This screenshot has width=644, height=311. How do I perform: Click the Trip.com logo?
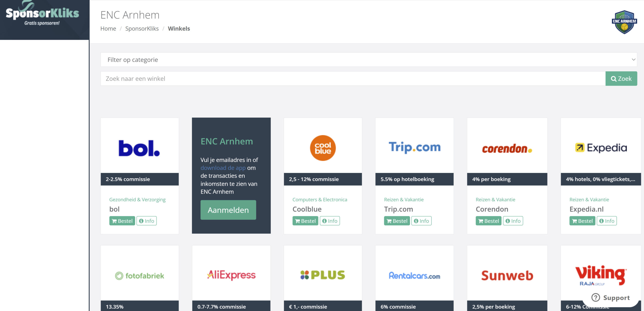tap(414, 148)
